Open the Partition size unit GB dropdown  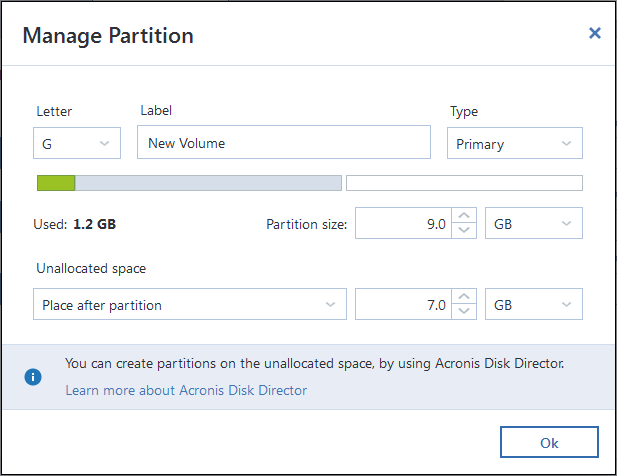pyautogui.click(x=534, y=223)
